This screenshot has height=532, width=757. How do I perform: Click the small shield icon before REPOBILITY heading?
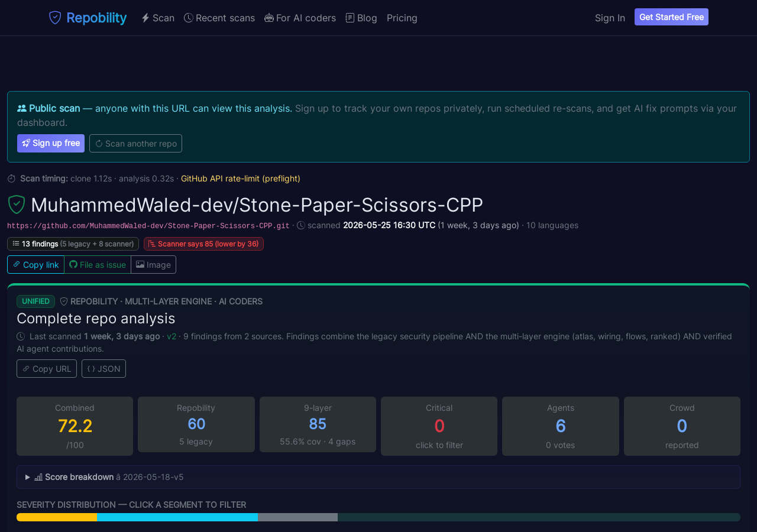click(x=64, y=301)
